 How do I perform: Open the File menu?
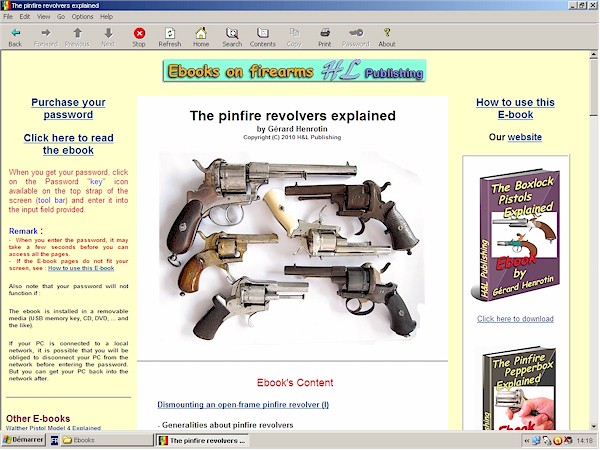point(8,16)
